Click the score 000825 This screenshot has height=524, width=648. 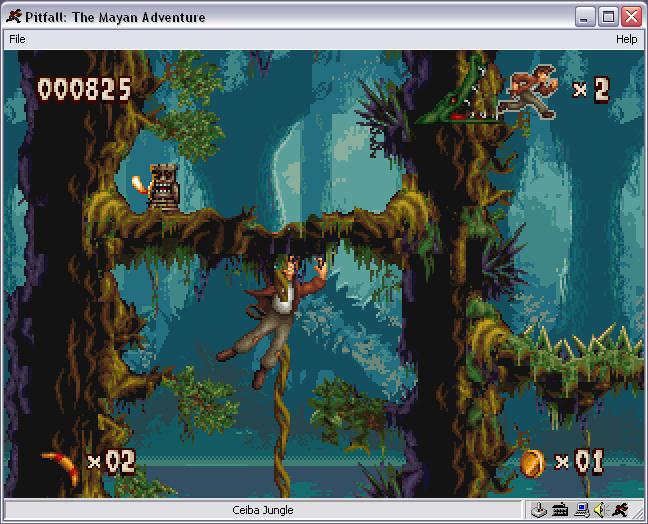(84, 89)
